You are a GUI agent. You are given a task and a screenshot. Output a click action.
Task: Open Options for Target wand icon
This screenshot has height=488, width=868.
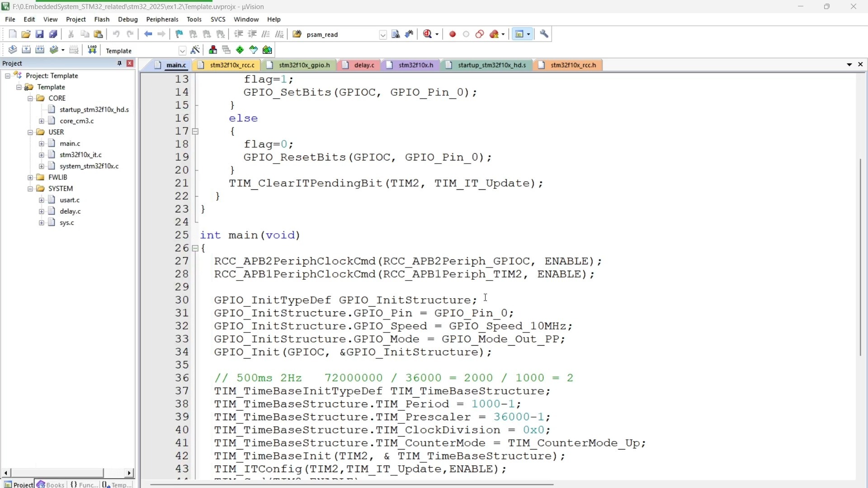pos(195,50)
